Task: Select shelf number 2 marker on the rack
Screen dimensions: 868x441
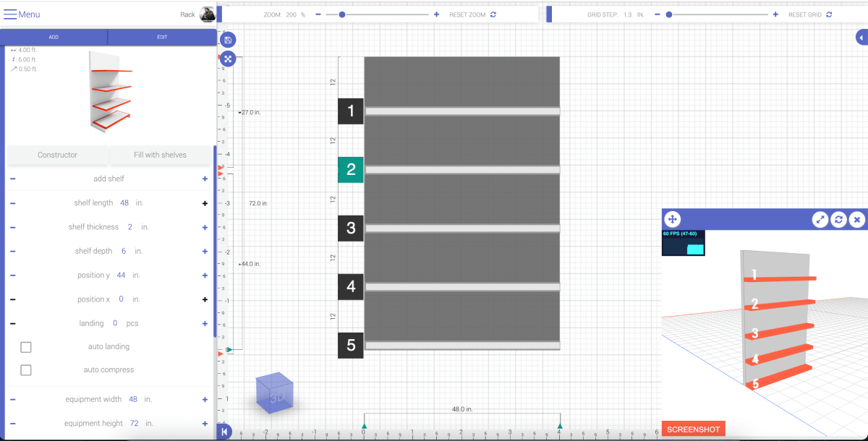Action: (351, 171)
